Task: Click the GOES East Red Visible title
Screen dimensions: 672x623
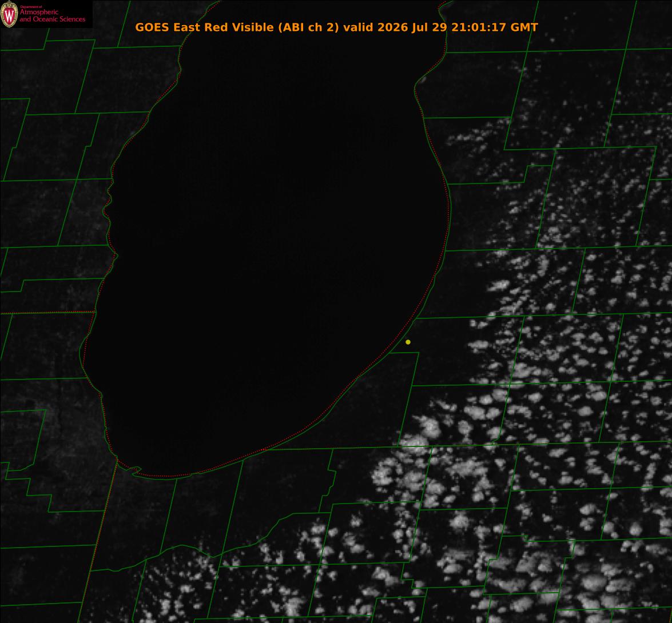Action: coord(204,27)
